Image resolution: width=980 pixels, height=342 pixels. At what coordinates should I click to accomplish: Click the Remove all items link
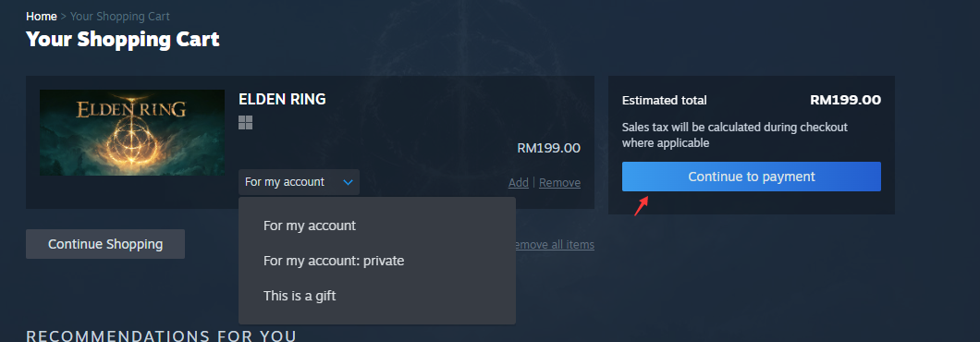pos(555,244)
